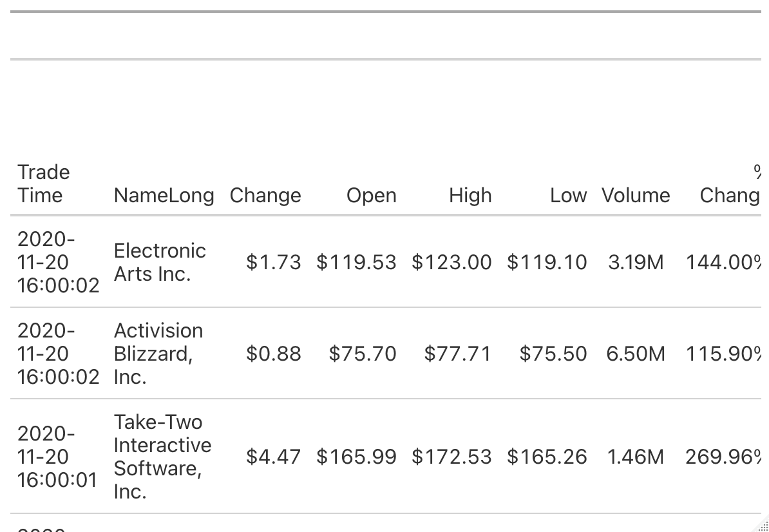
Task: Click the Volume column header
Action: coord(636,195)
